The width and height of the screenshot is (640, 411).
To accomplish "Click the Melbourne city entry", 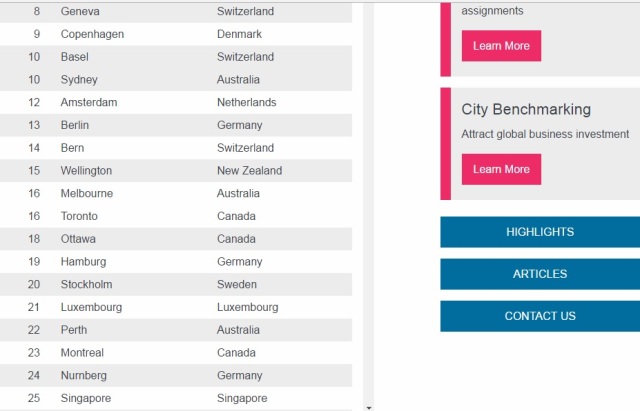I will click(87, 194).
